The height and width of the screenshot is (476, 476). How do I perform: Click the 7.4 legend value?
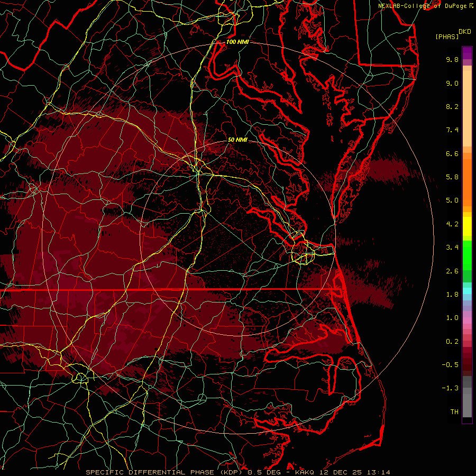[452, 130]
